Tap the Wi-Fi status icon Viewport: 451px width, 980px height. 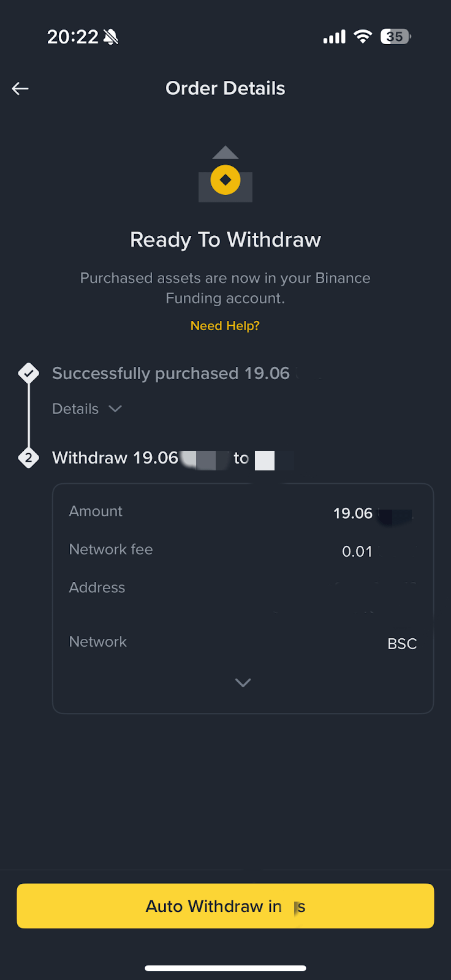click(x=363, y=37)
